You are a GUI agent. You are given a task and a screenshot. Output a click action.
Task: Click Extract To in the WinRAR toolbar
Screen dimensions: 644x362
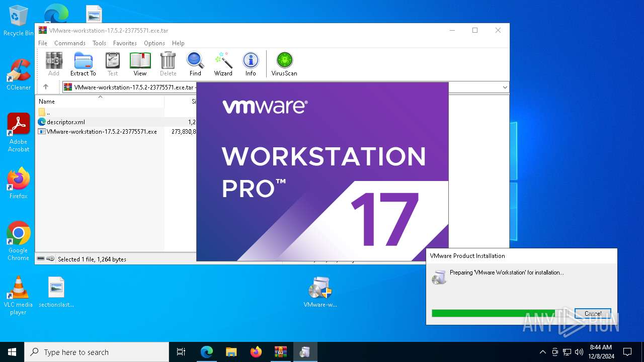tap(83, 64)
